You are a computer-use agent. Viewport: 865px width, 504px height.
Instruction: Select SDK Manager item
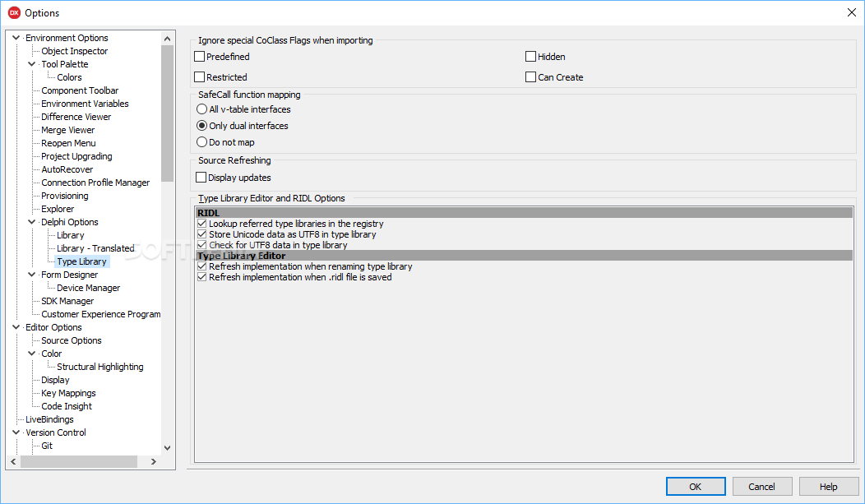pyautogui.click(x=67, y=301)
